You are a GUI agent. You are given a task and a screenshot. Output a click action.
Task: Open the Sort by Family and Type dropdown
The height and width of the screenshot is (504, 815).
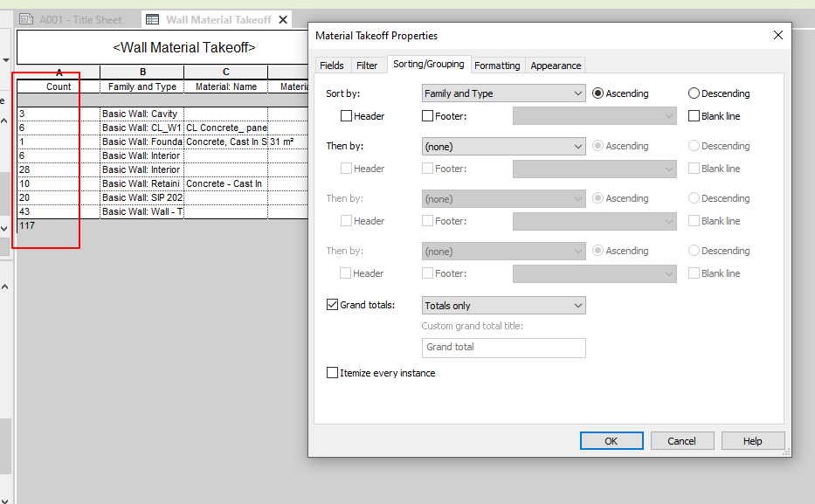click(504, 93)
